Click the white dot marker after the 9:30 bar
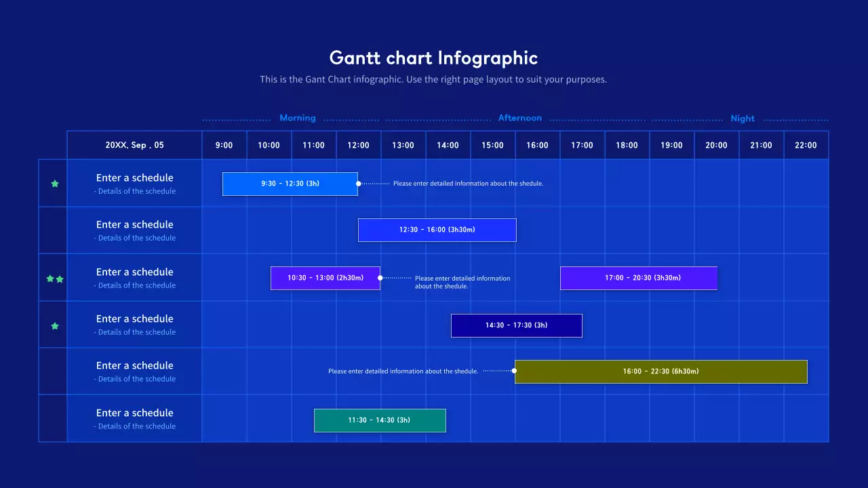The height and width of the screenshot is (488, 868). click(x=359, y=183)
